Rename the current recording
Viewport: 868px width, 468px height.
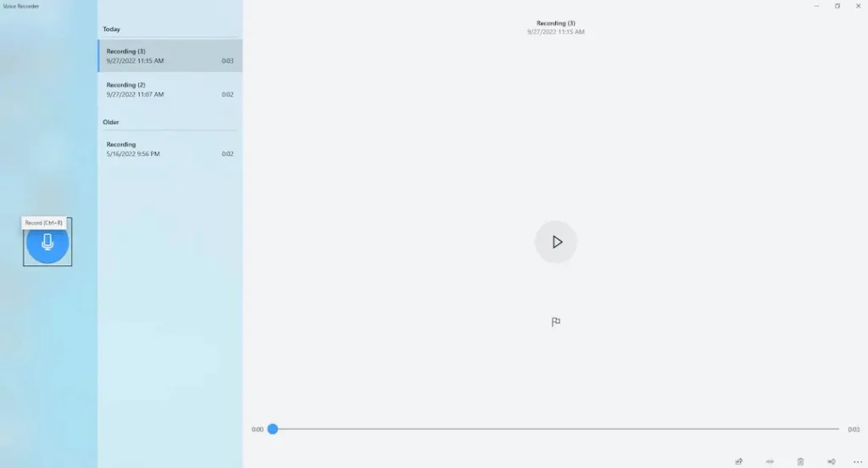(831, 461)
